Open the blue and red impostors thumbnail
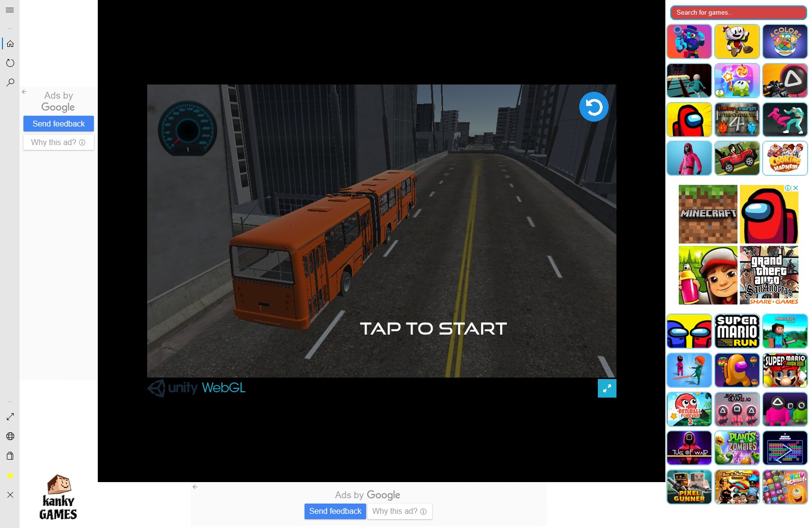Screen dimensions: 812x528 (689, 331)
